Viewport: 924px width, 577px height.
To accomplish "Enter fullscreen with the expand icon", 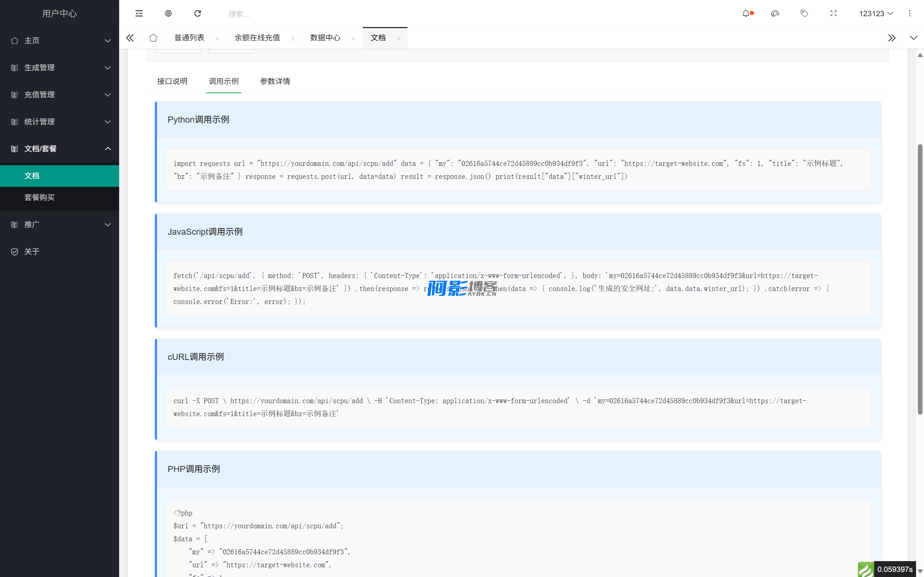I will [x=833, y=13].
